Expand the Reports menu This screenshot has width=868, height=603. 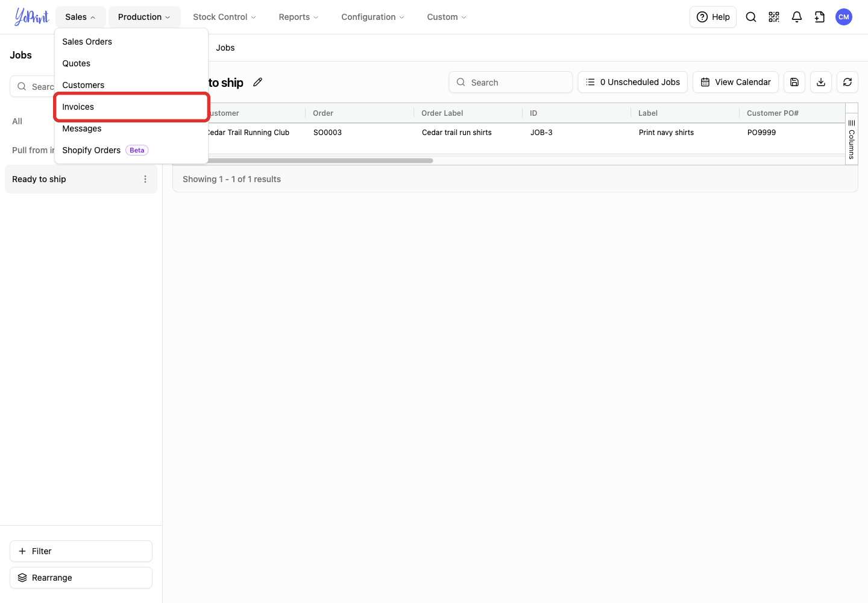tap(298, 17)
